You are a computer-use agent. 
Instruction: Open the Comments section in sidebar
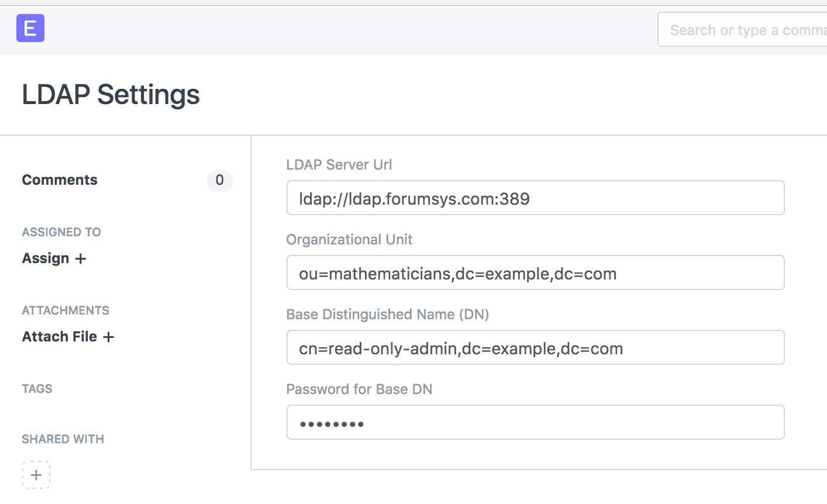(60, 180)
